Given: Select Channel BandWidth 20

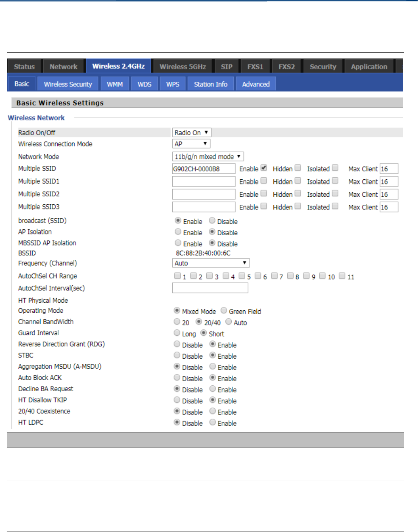Looking at the screenshot, I should pos(177,322).
